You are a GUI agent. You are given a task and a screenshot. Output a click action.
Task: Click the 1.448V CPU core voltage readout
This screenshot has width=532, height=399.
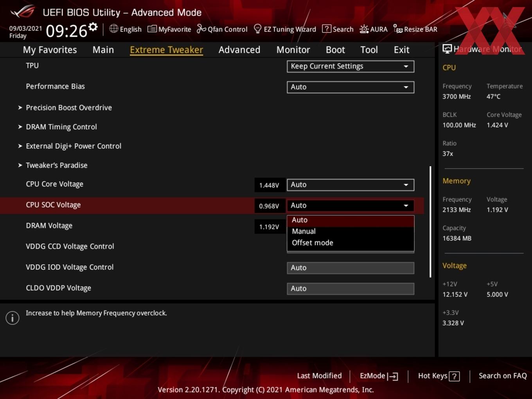click(x=269, y=185)
